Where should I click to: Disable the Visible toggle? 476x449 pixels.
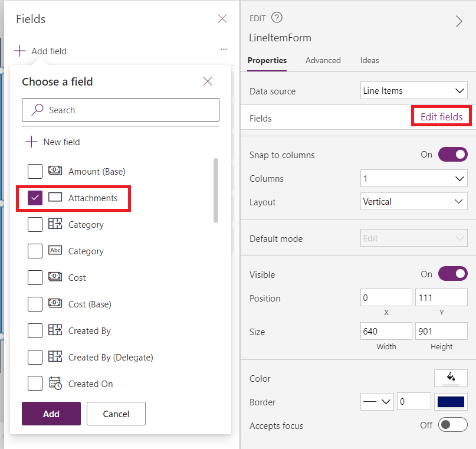click(x=452, y=274)
